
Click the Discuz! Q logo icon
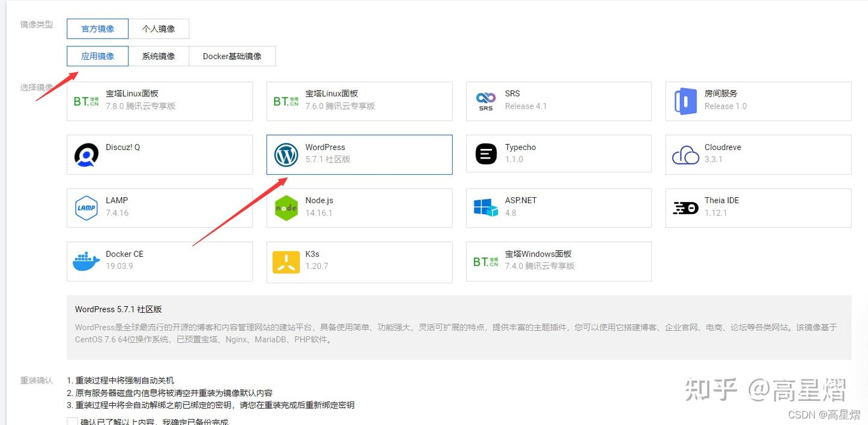pyautogui.click(x=86, y=155)
